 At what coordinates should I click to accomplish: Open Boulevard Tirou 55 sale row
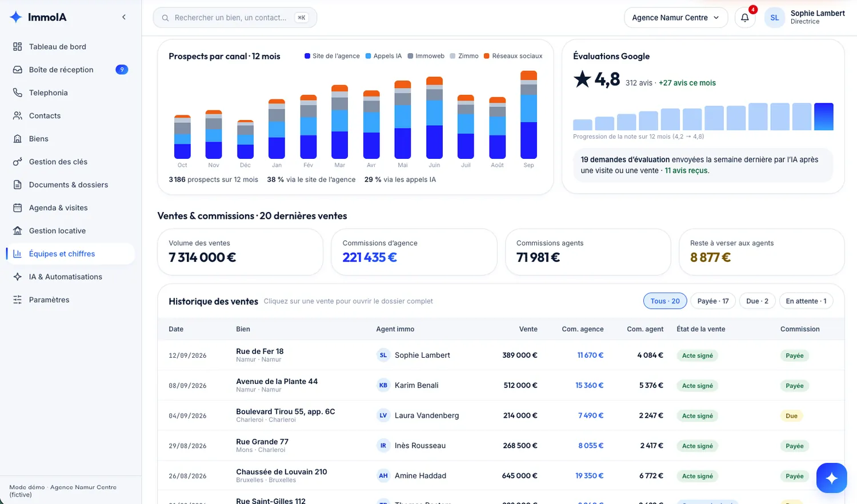point(500,415)
